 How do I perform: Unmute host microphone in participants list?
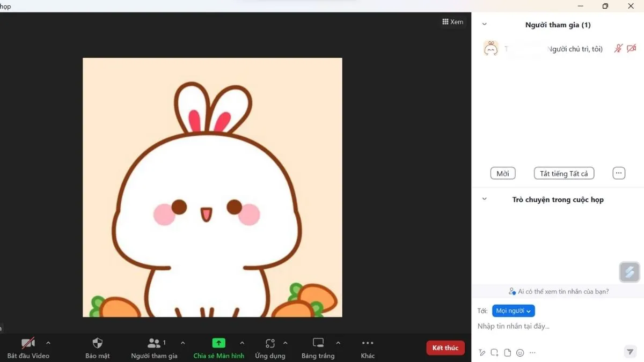click(618, 49)
